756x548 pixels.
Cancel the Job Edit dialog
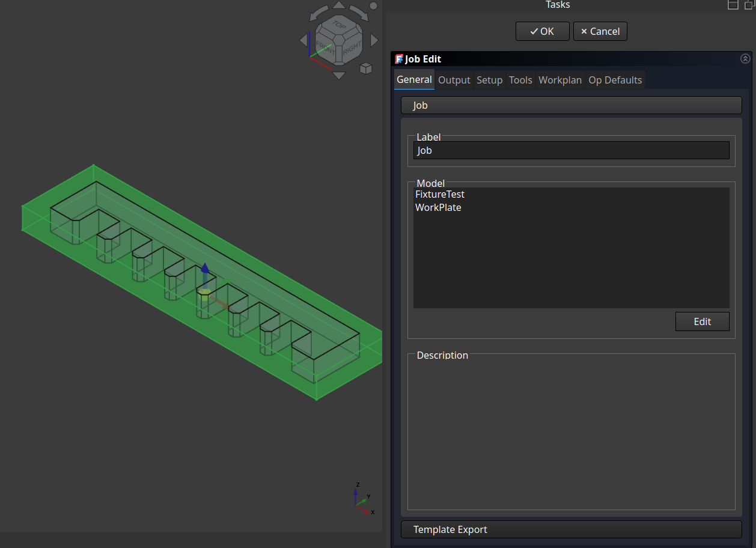pos(600,31)
